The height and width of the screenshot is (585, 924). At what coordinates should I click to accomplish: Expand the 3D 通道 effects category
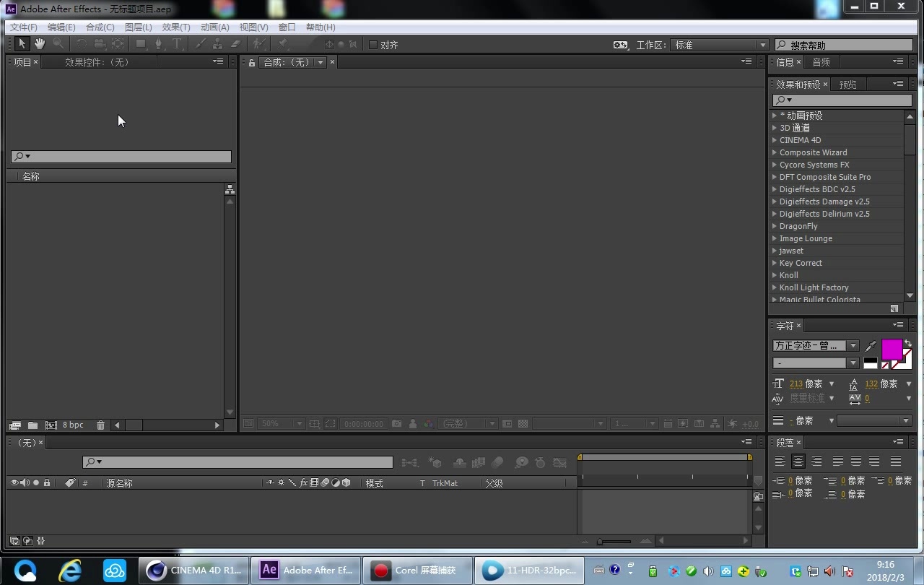click(x=775, y=128)
